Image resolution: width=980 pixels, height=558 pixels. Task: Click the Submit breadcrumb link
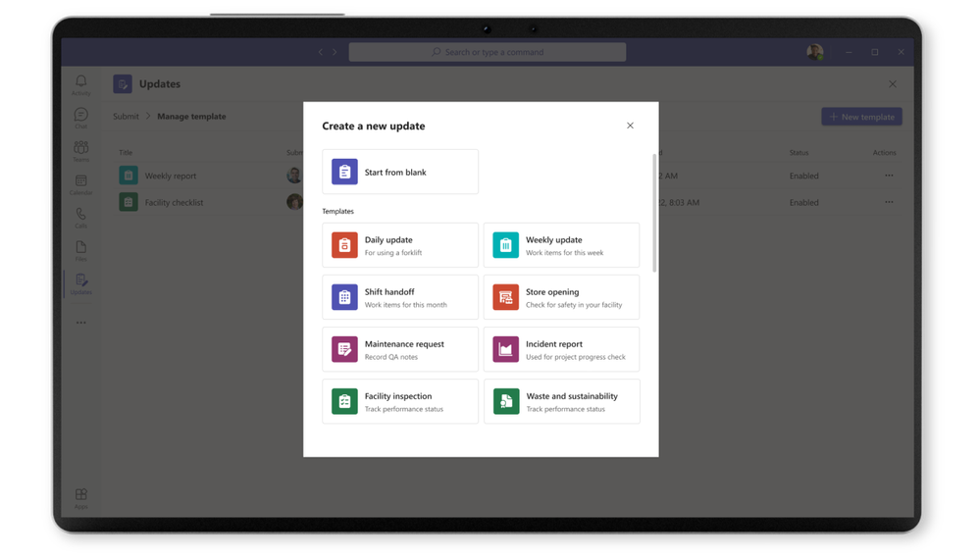(x=126, y=117)
